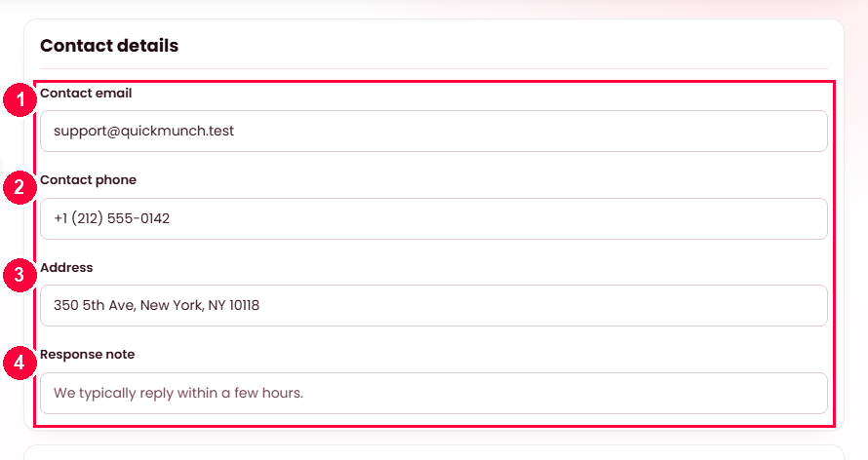Image resolution: width=868 pixels, height=460 pixels.
Task: Click the number 1 annotation badge
Action: tap(20, 99)
